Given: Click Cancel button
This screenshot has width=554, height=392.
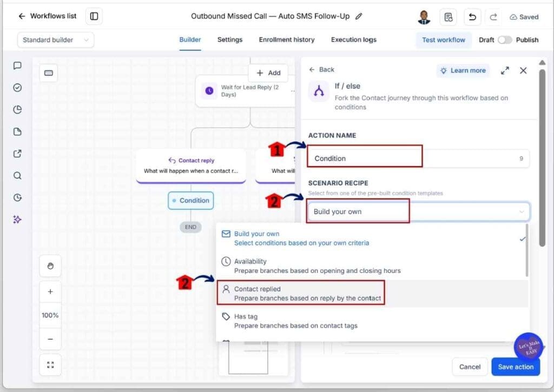Looking at the screenshot, I should [470, 367].
